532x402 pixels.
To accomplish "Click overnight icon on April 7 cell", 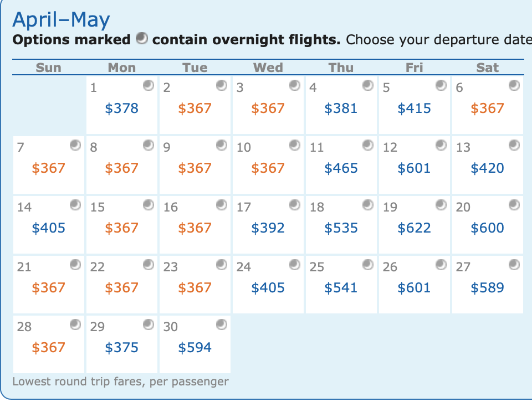I will click(75, 145).
